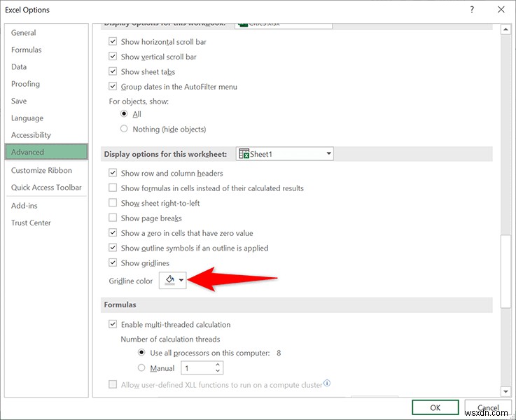Image resolution: width=516 pixels, height=420 pixels.
Task: Toggle Show horizontal scroll bar checkbox
Action: pos(113,41)
